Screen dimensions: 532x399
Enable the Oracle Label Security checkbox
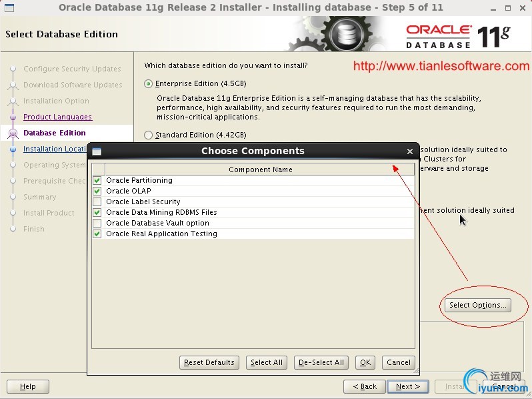pyautogui.click(x=97, y=202)
